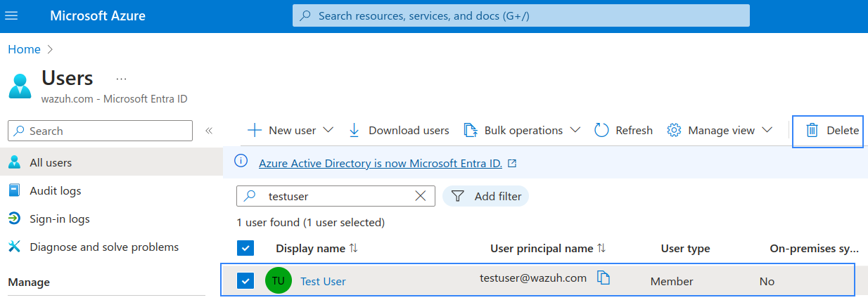Open Sign-in logs in sidebar

click(x=59, y=219)
